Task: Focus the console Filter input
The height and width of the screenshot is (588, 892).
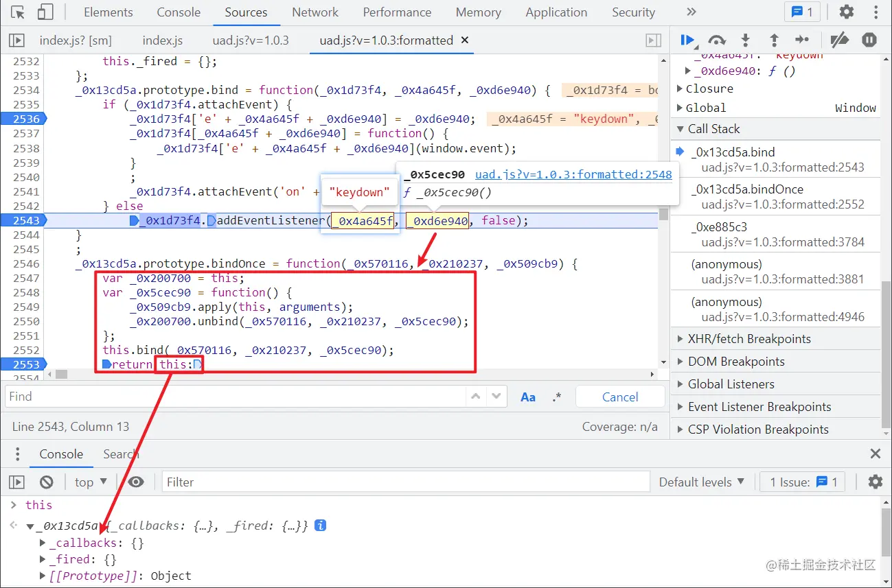Action: [x=406, y=482]
